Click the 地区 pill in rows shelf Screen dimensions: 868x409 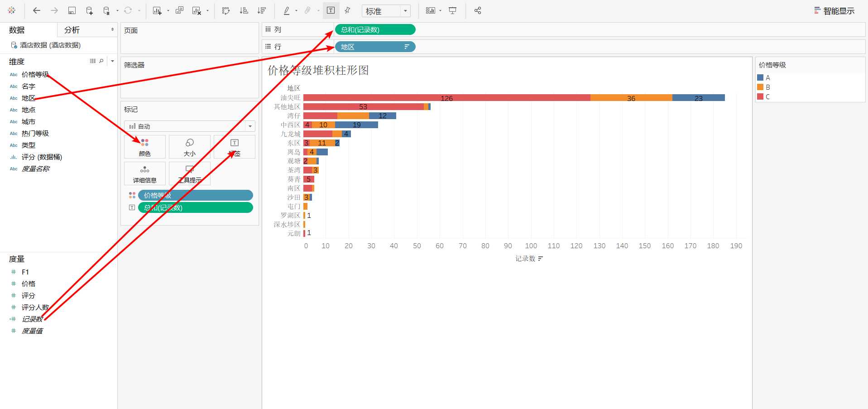tap(375, 47)
